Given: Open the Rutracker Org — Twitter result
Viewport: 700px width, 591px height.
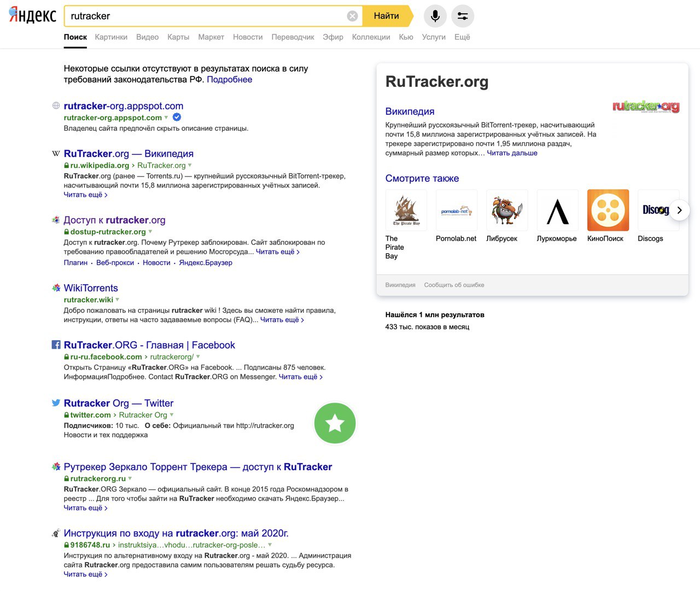Looking at the screenshot, I should pyautogui.click(x=119, y=403).
